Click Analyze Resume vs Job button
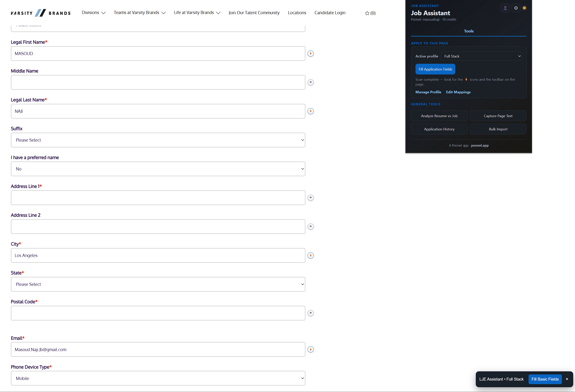Viewport: 575px width, 392px height. [x=439, y=116]
